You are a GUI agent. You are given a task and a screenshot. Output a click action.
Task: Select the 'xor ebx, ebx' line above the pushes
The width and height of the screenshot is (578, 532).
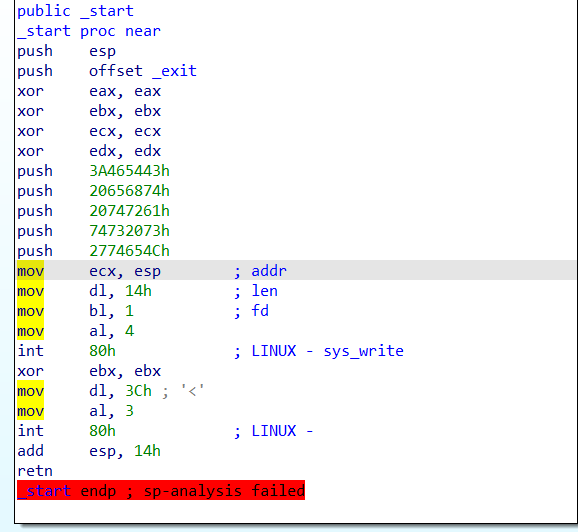tap(89, 111)
